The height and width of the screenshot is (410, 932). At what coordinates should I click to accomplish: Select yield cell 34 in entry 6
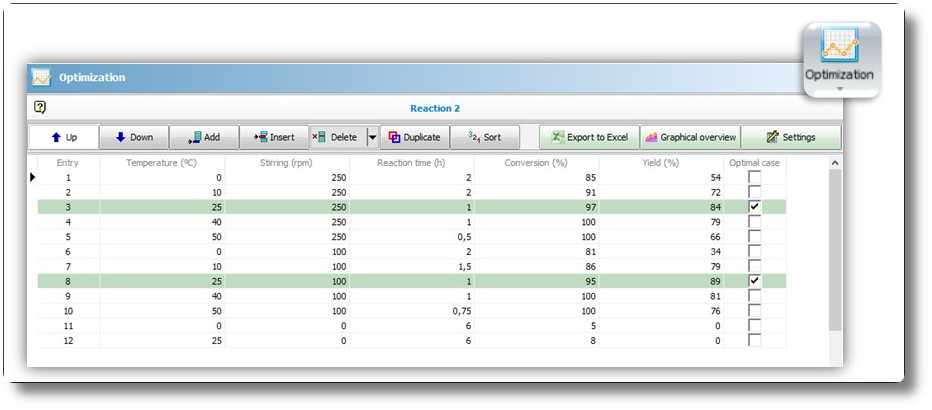pyautogui.click(x=662, y=251)
